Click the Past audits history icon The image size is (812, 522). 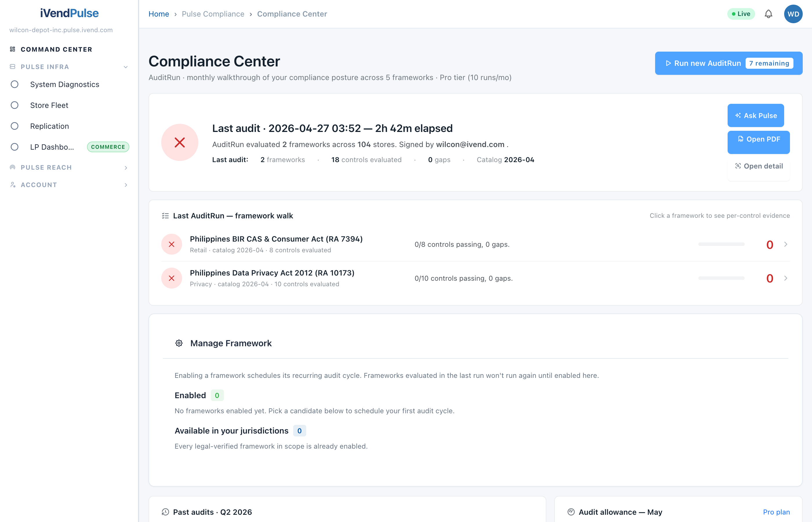pyautogui.click(x=165, y=512)
